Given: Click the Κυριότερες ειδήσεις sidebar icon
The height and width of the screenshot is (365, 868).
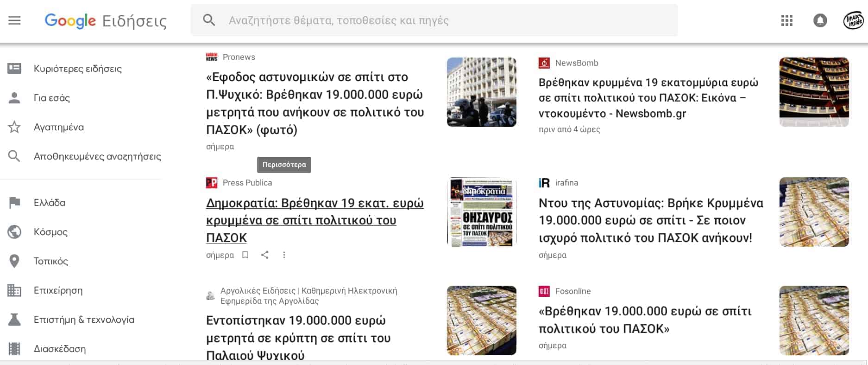Looking at the screenshot, I should 14,69.
